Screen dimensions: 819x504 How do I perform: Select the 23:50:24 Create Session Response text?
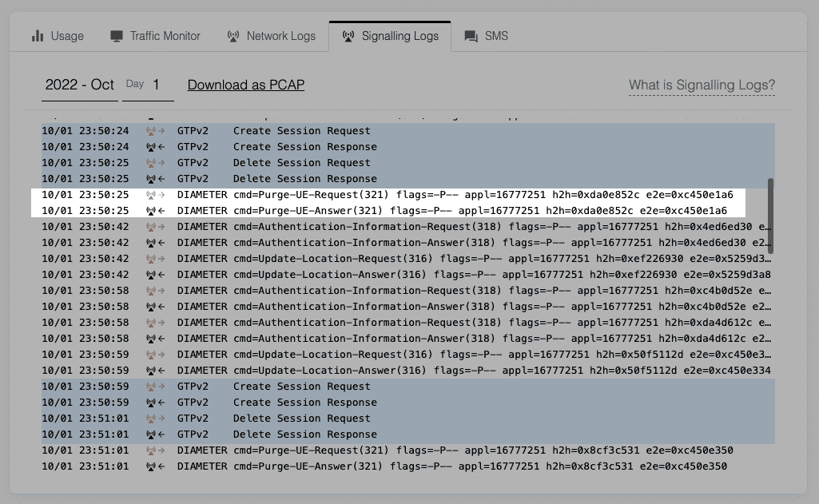pyautogui.click(x=305, y=147)
